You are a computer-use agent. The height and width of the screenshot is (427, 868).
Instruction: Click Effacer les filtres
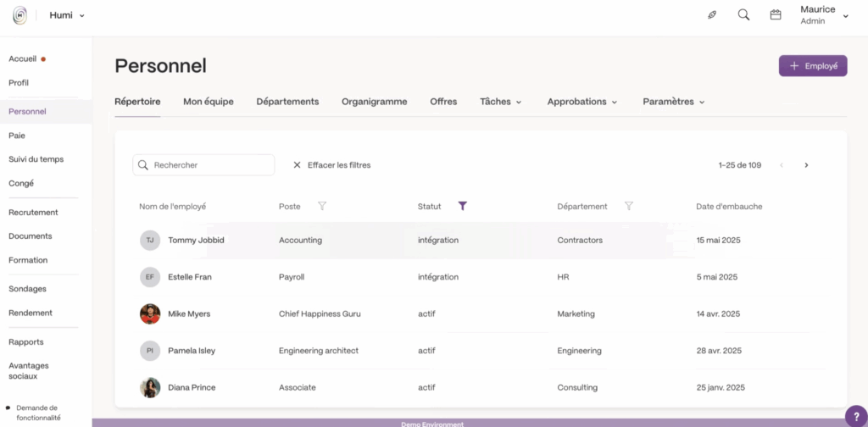coord(331,165)
